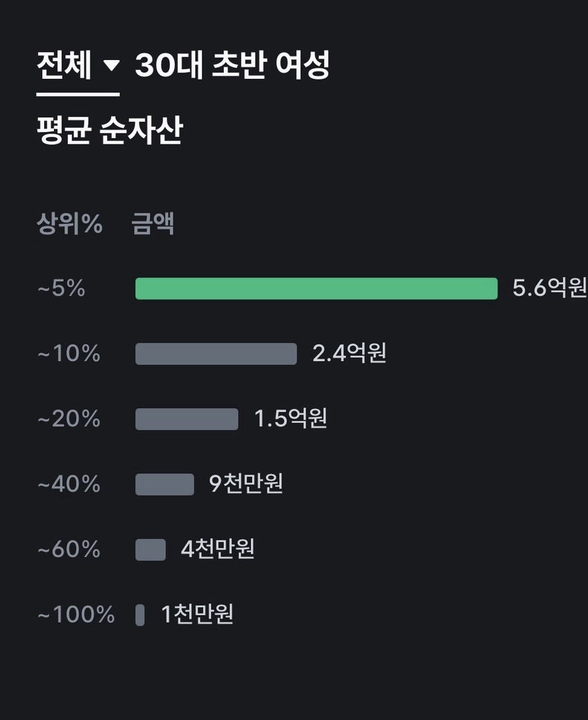This screenshot has height=720, width=588.
Task: Click the ~10% percentile bar
Action: (x=215, y=354)
